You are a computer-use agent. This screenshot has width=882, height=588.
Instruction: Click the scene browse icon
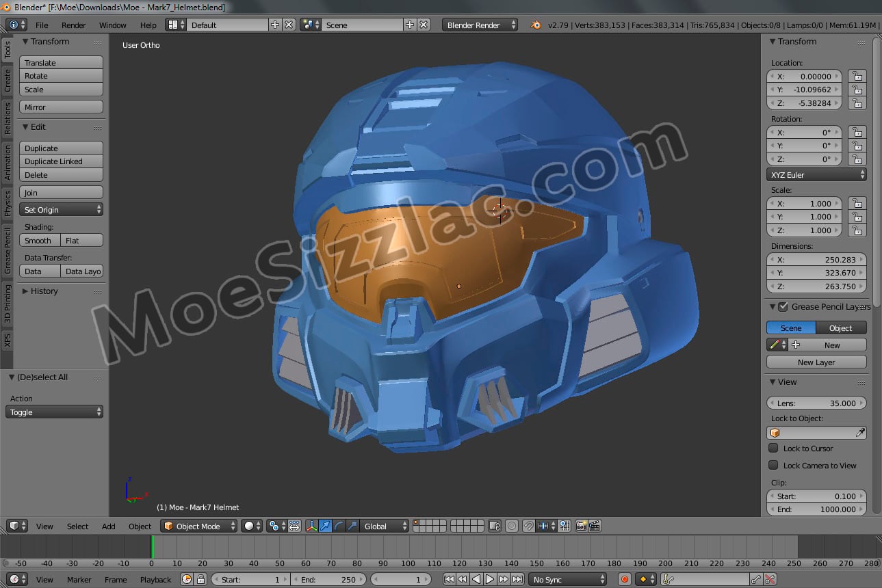311,25
